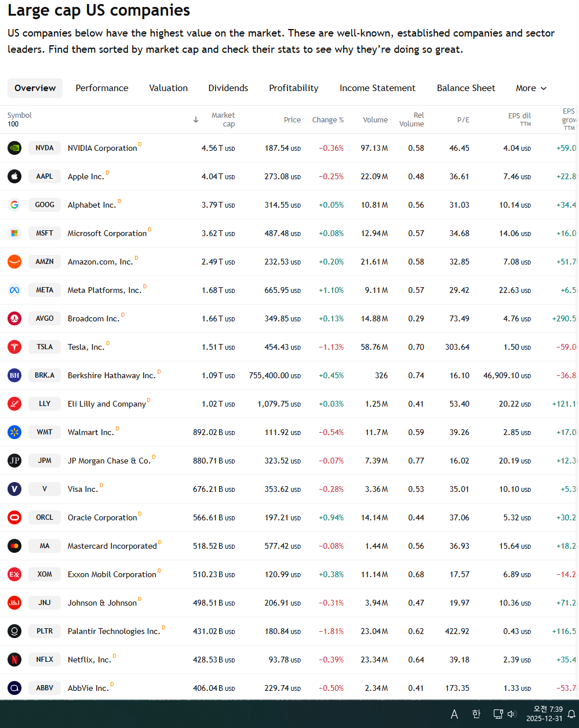Screen dimensions: 579x728
Task: Switch to the Performance tab
Action: pos(102,88)
